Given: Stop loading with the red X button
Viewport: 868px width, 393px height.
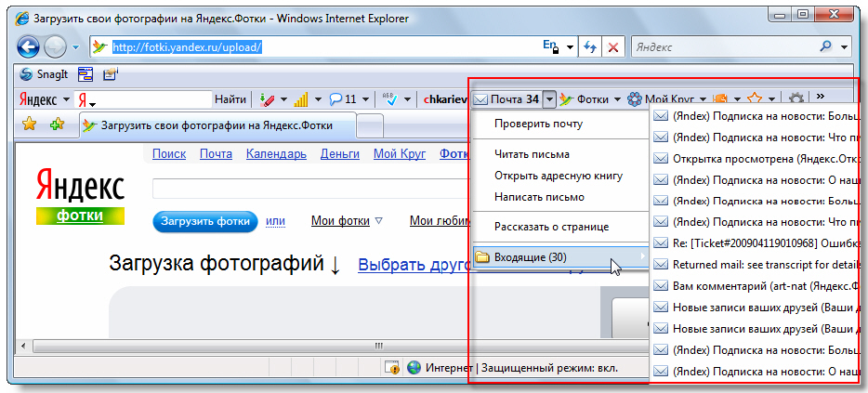Looking at the screenshot, I should 613,47.
